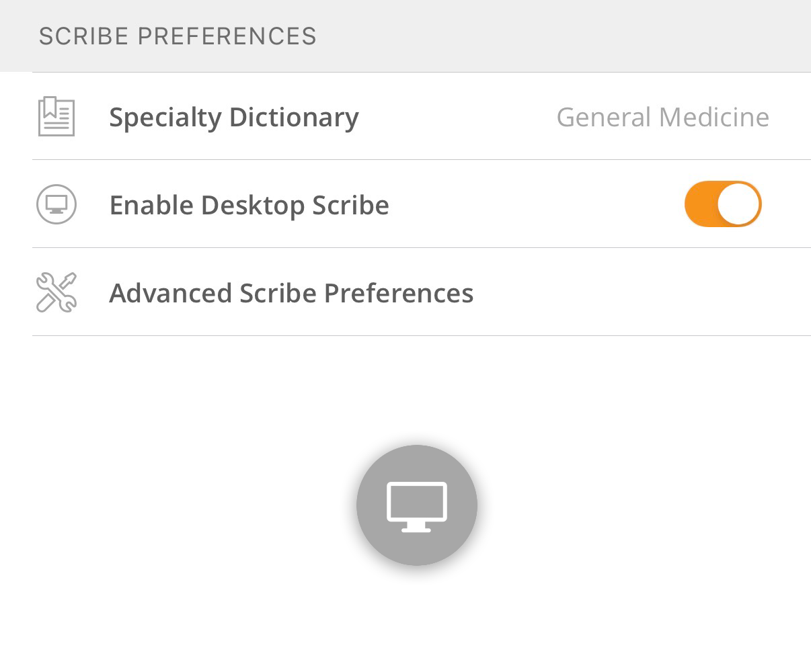The width and height of the screenshot is (811, 672).
Task: Change General Medicine dictionary setting
Action: [x=663, y=117]
